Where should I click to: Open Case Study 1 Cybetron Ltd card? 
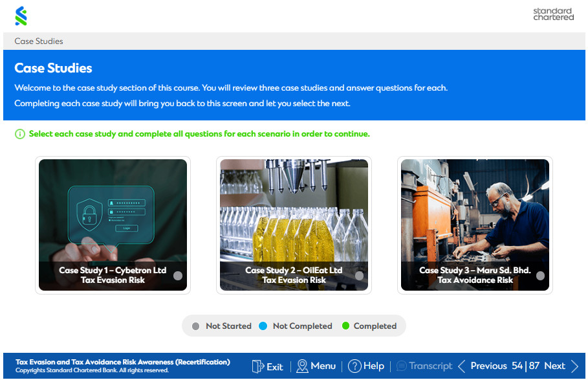click(113, 225)
